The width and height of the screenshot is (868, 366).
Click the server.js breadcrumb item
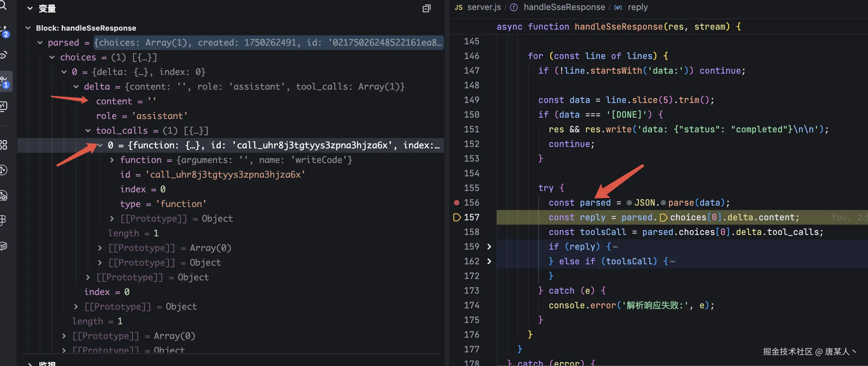pyautogui.click(x=484, y=7)
